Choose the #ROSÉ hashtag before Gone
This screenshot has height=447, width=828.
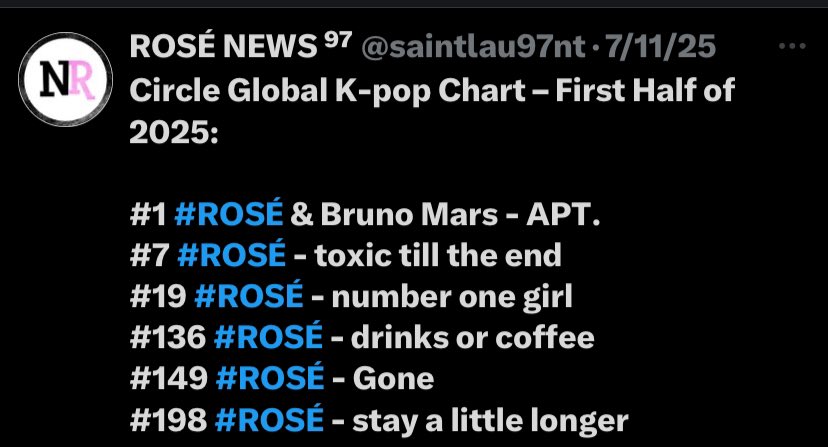pyautogui.click(x=270, y=377)
